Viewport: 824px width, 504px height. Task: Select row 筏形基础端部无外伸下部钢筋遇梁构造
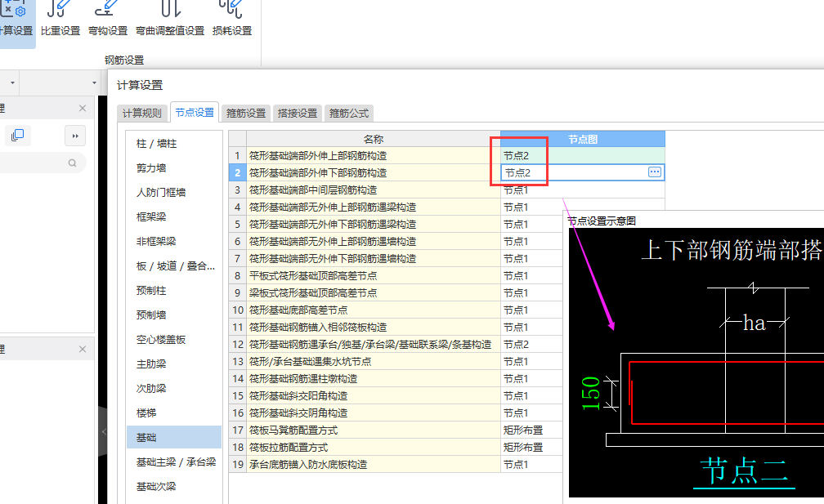tap(373, 224)
